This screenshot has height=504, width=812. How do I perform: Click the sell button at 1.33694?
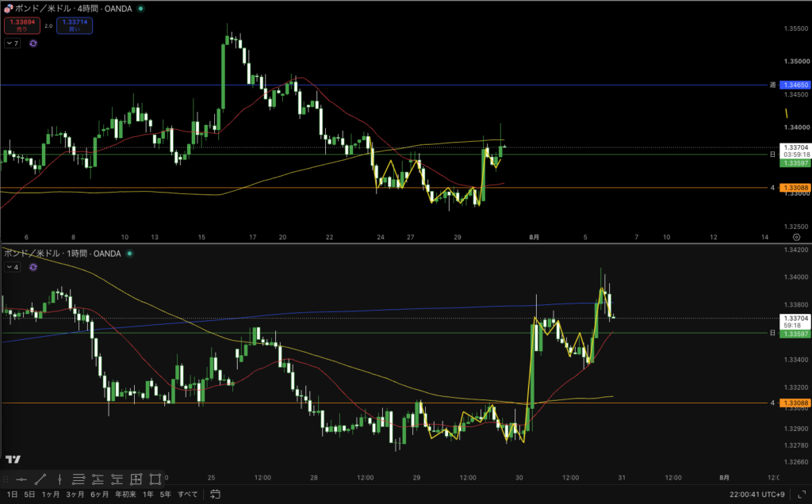point(22,25)
